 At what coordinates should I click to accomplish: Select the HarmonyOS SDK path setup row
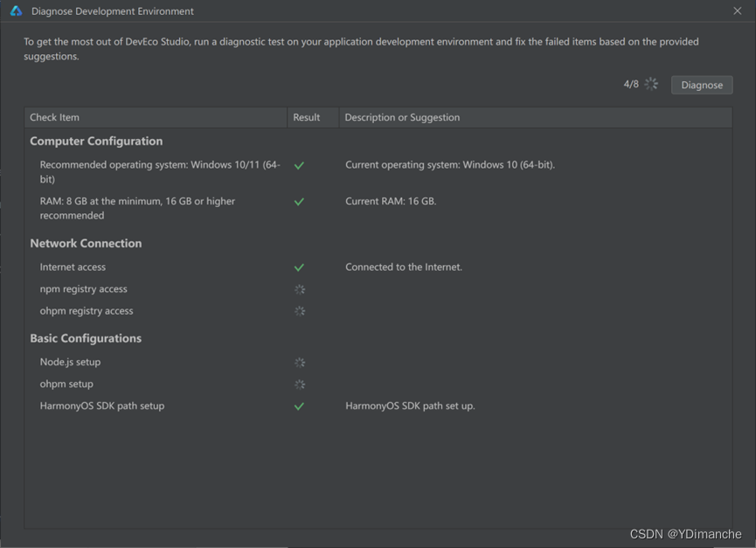tap(378, 406)
